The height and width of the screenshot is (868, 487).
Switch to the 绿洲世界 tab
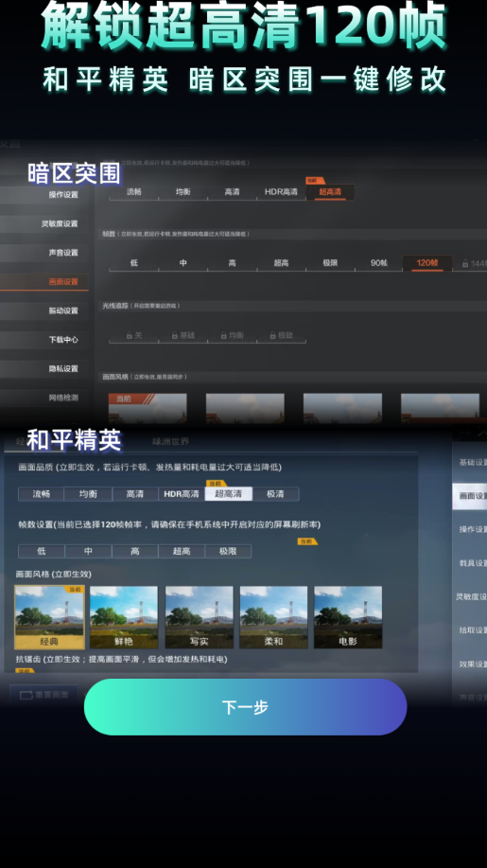pos(171,441)
